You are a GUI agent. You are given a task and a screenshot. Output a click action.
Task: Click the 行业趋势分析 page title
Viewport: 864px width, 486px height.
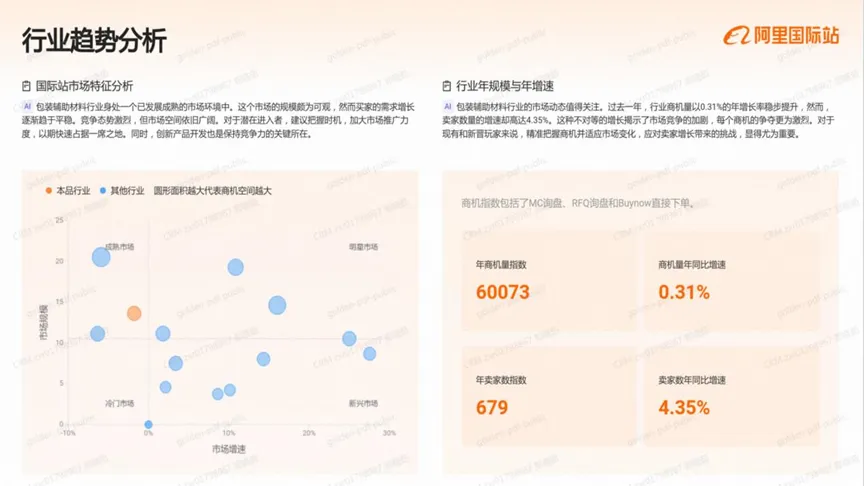(94, 41)
